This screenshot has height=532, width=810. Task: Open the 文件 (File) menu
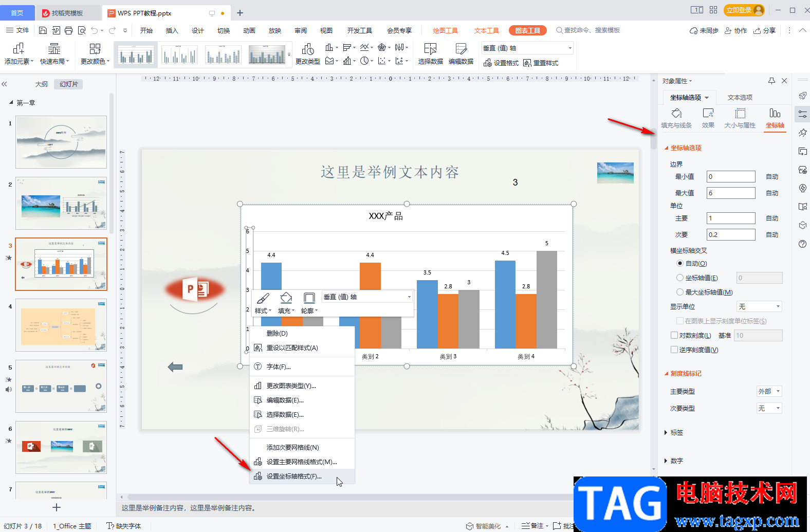17,30
